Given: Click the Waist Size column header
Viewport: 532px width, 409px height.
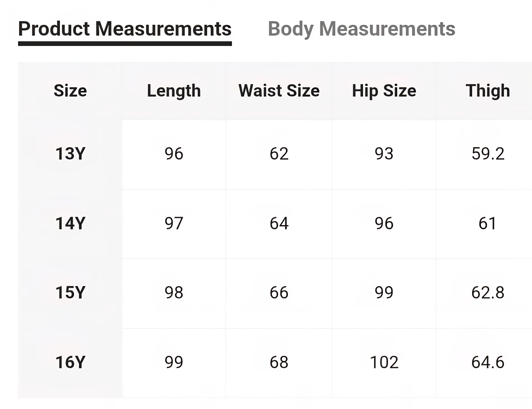Looking at the screenshot, I should point(279,91).
